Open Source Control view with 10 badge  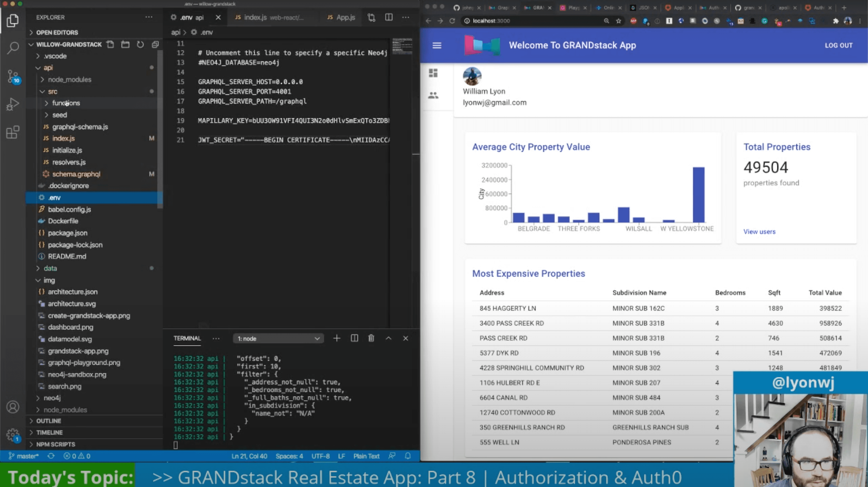tap(13, 76)
